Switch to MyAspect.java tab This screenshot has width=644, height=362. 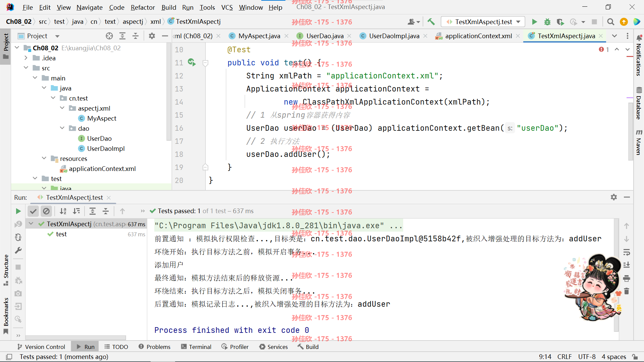pos(259,36)
